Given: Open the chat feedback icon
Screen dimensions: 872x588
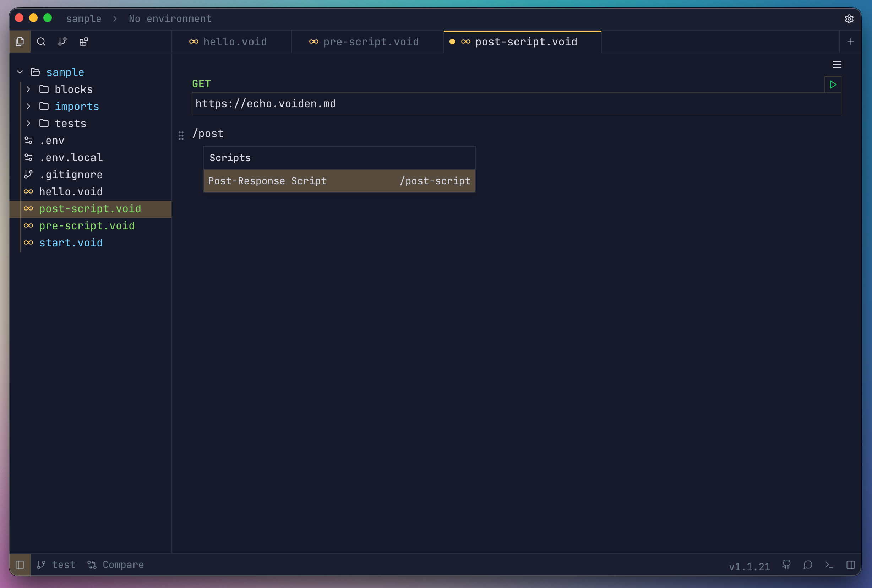Looking at the screenshot, I should pos(808,565).
